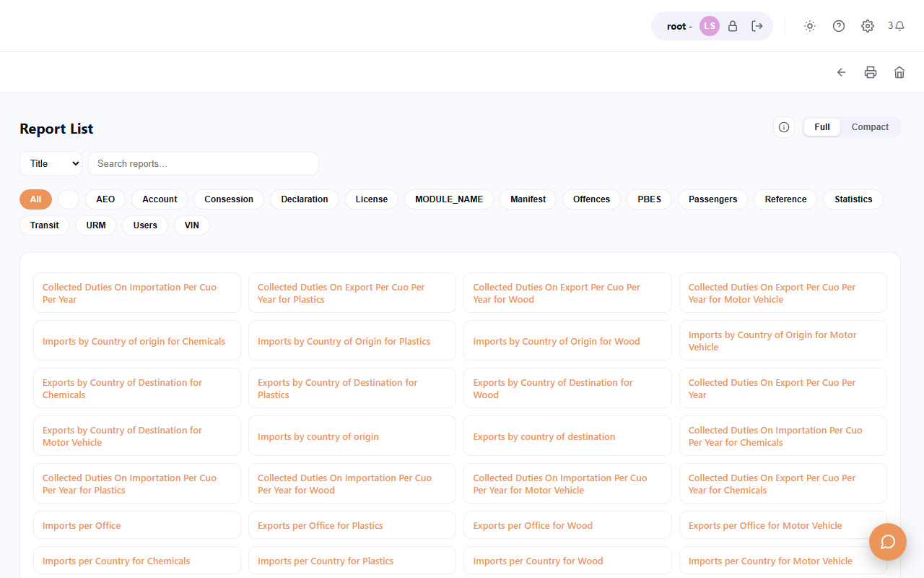Open Collected Duties On Importation for Wood
924x578 pixels.
(352, 483)
